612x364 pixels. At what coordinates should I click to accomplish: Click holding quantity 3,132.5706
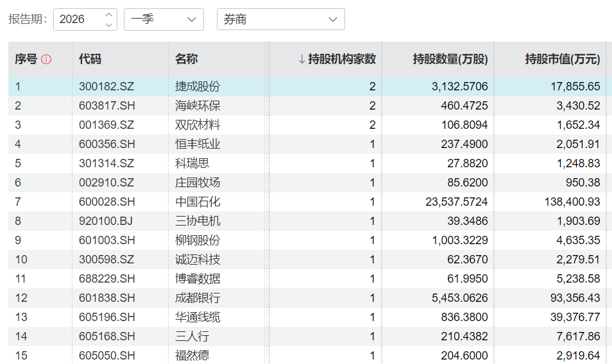point(460,87)
